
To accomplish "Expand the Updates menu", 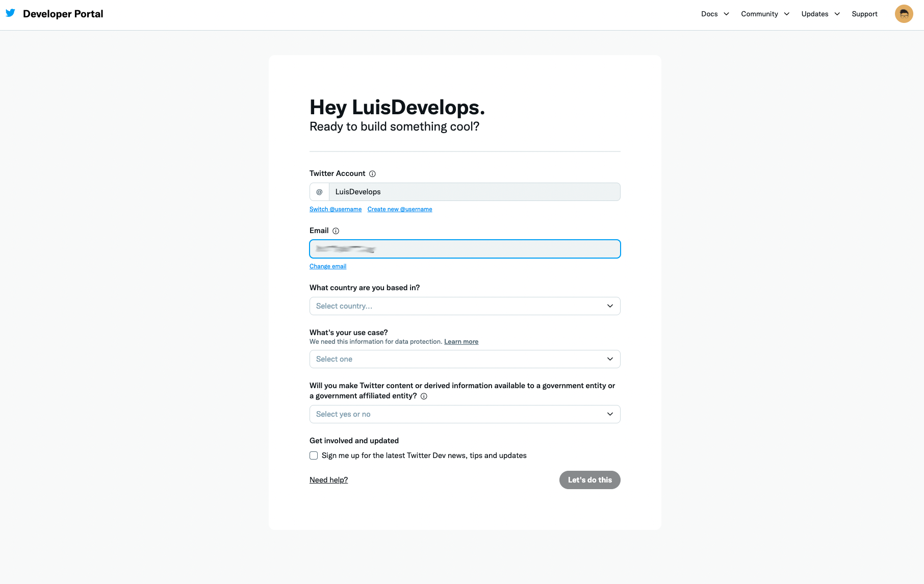I will pos(820,14).
